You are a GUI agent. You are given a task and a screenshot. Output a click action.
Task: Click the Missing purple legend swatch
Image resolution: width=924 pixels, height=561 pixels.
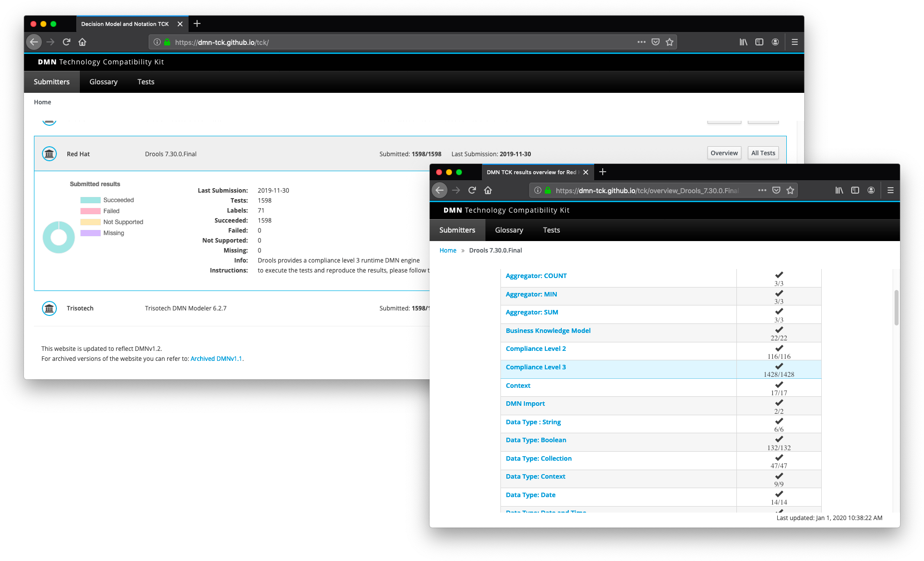[x=91, y=233]
